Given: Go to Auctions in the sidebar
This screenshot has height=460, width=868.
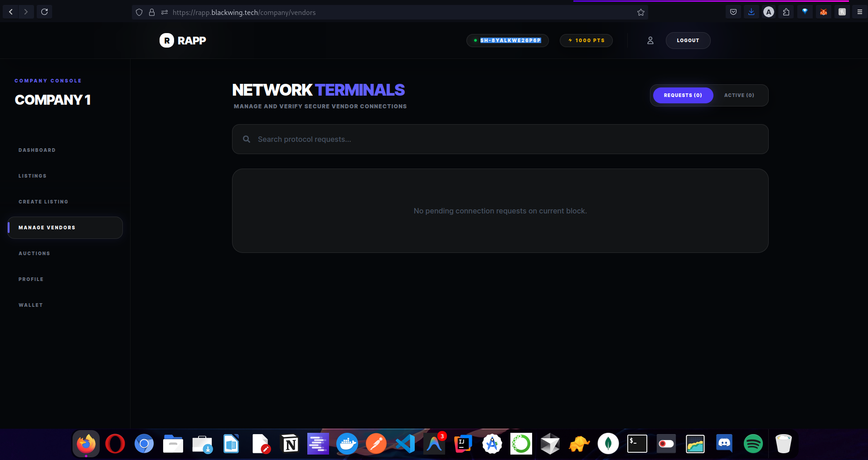Looking at the screenshot, I should tap(34, 253).
